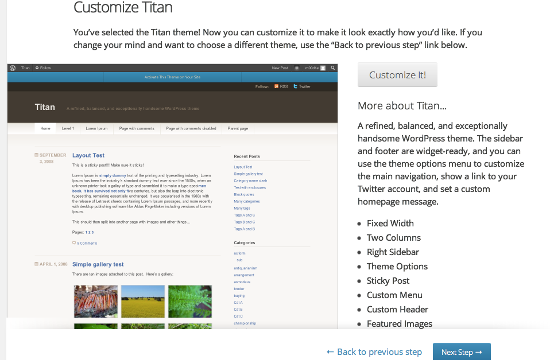This screenshot has width=550, height=360.
Task: Open the green fern gallery thumbnail
Action: 190,301
